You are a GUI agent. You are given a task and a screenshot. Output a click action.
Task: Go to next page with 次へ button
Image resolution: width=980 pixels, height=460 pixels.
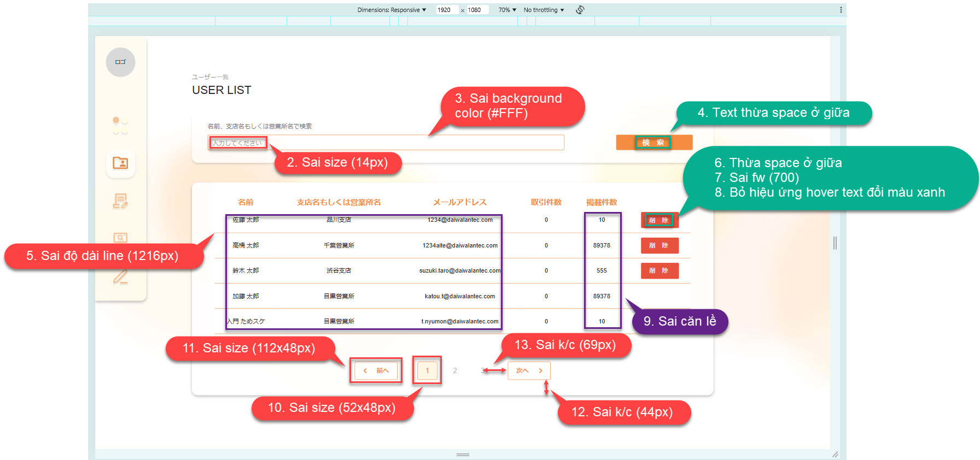pos(529,370)
